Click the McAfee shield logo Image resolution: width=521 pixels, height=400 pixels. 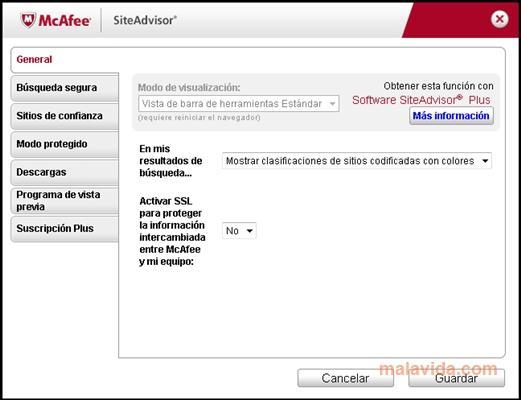(x=28, y=20)
